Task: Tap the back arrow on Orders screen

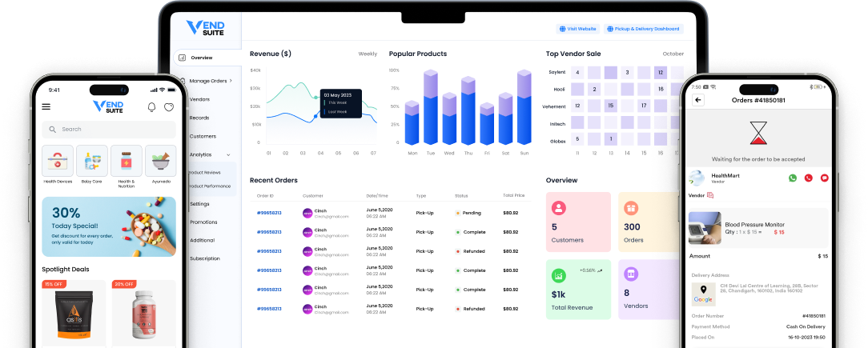Action: [x=698, y=100]
